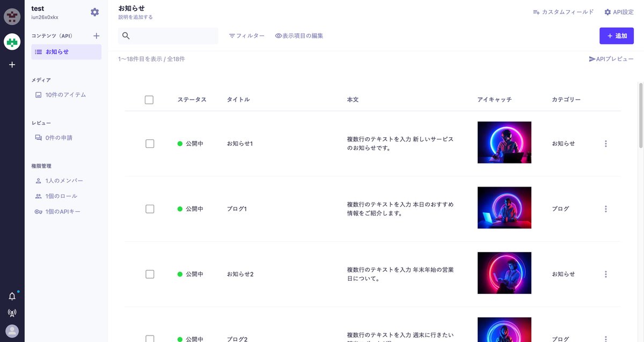Viewport: 644px width, 342px height.
Task: Select the green-cross service icon in the left rail
Action: tap(12, 41)
